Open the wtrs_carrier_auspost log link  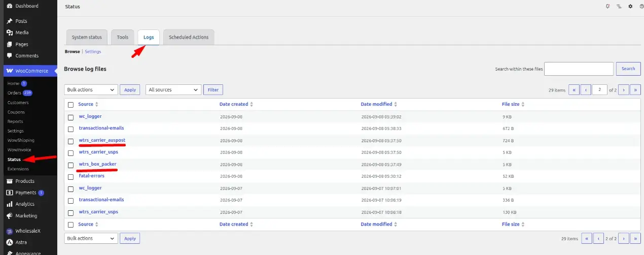[102, 140]
